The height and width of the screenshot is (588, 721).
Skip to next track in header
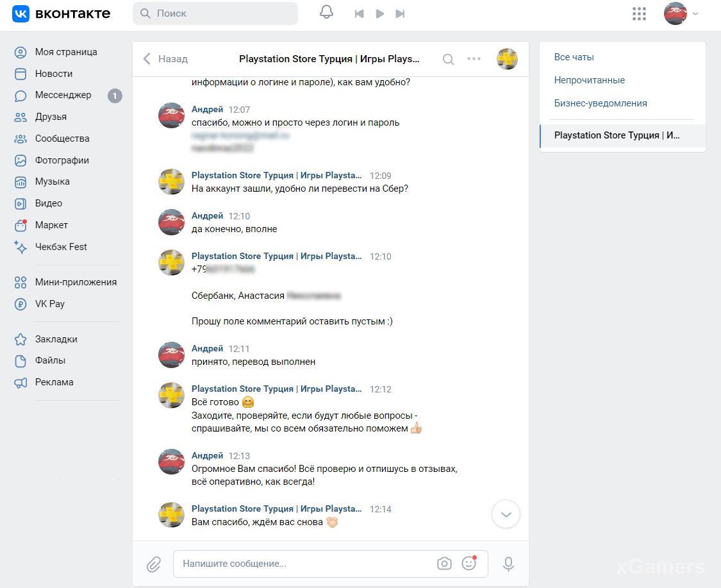coord(401,13)
